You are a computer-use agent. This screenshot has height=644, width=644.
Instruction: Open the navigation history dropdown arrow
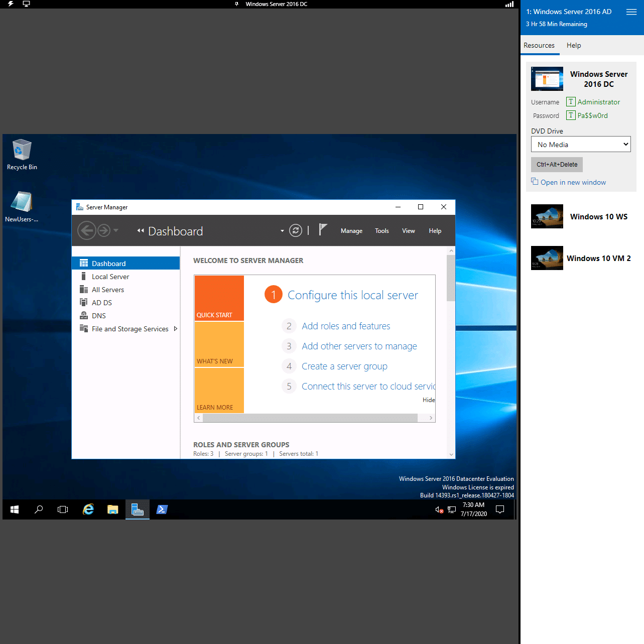[116, 230]
